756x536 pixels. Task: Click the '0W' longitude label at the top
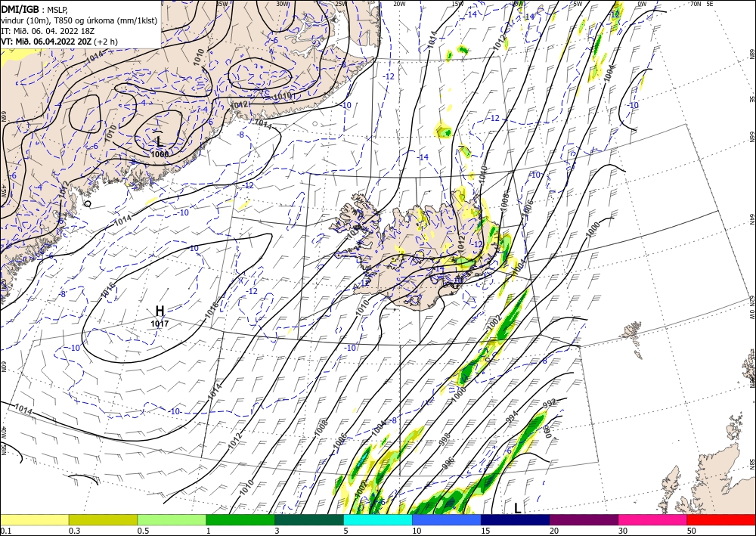642,4
